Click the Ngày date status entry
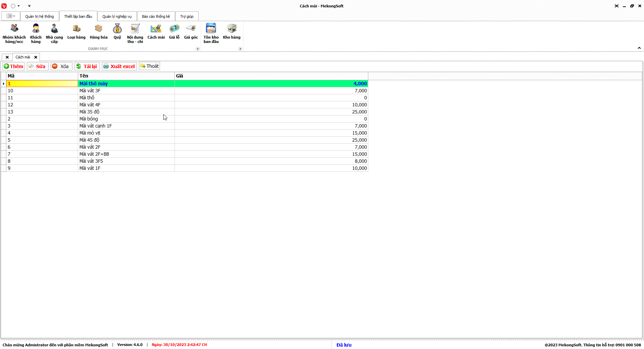Viewport: 644px width, 349px height. click(x=179, y=345)
